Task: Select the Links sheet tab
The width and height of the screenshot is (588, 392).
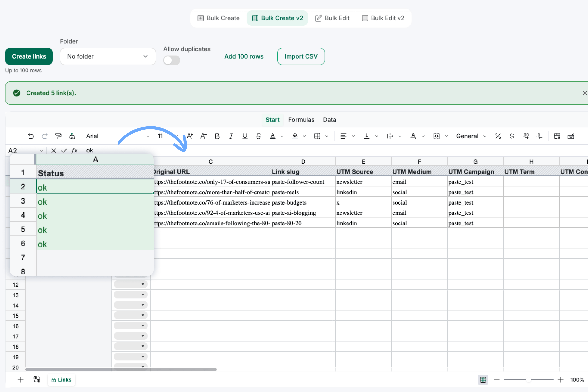Action: pos(62,380)
